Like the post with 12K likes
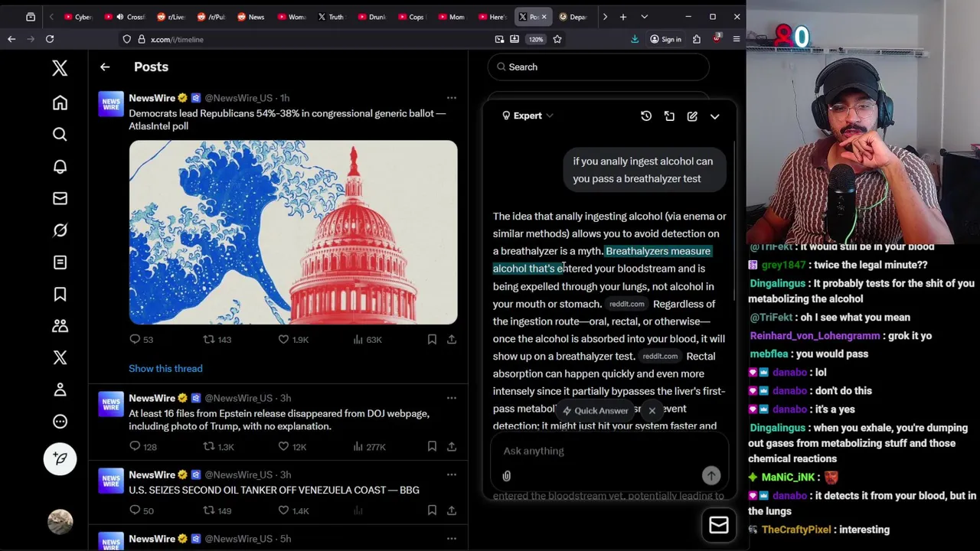Screen dimensions: 980x551 pyautogui.click(x=292, y=446)
